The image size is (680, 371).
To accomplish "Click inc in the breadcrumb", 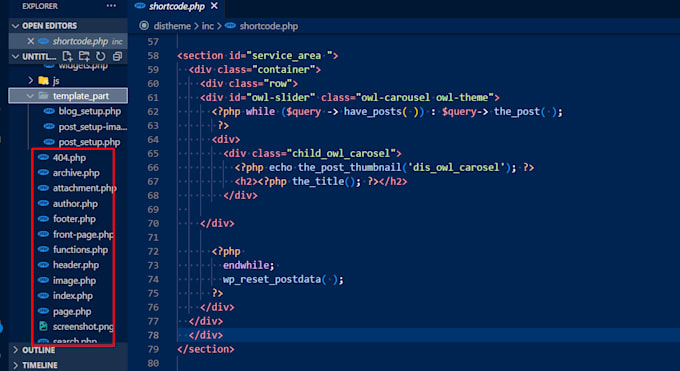I will 208,26.
